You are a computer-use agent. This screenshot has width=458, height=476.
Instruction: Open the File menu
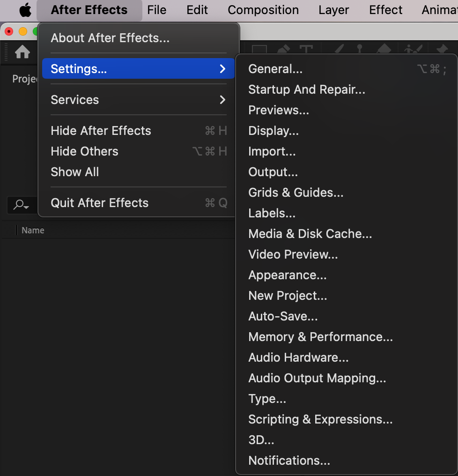point(156,10)
